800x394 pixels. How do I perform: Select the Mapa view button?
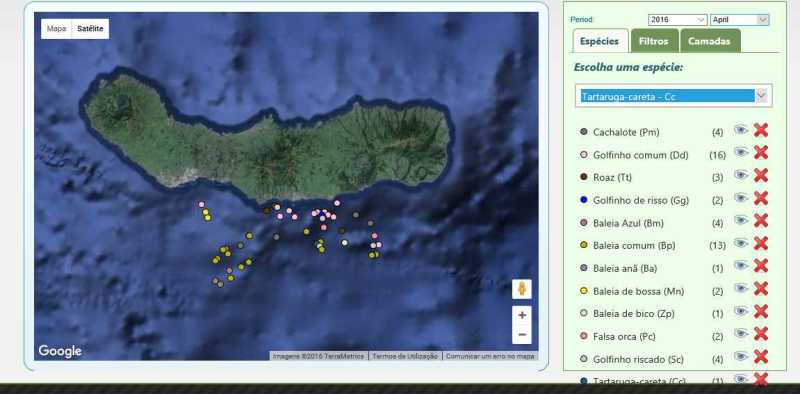coord(57,29)
